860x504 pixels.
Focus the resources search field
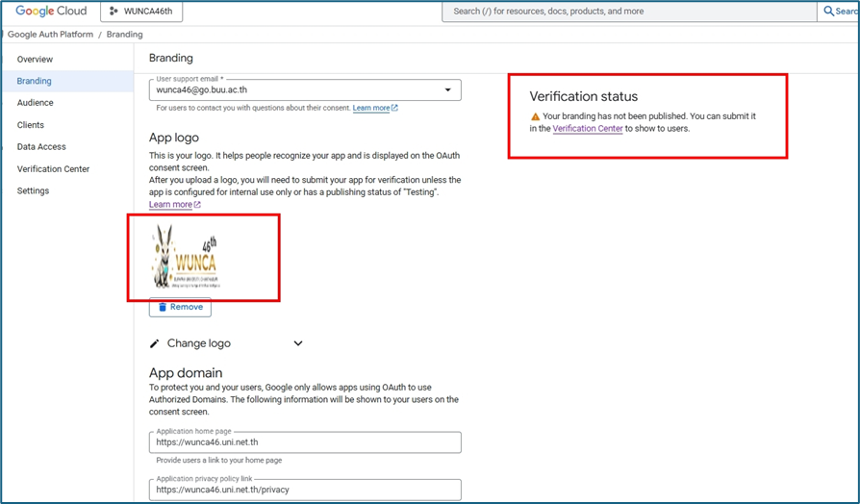(625, 12)
